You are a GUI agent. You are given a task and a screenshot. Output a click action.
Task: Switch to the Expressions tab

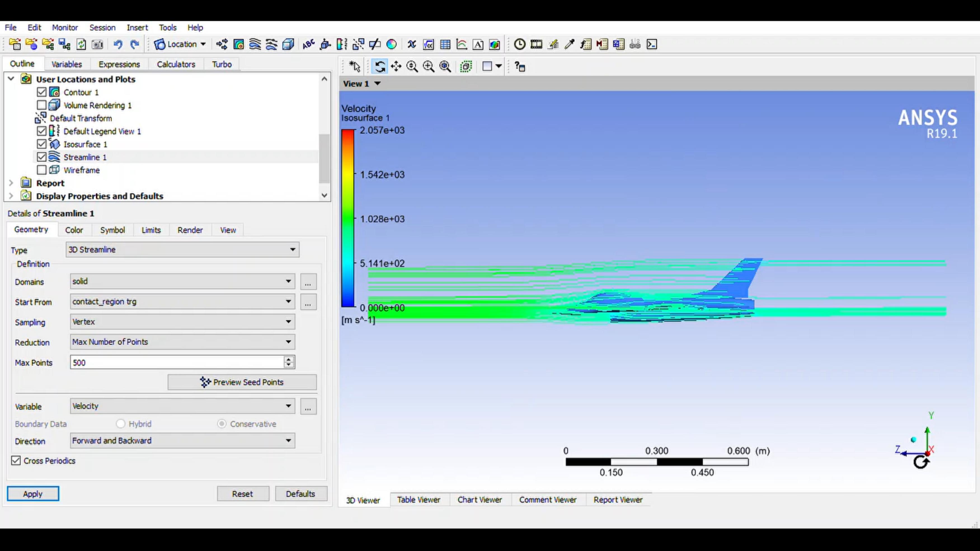(119, 64)
